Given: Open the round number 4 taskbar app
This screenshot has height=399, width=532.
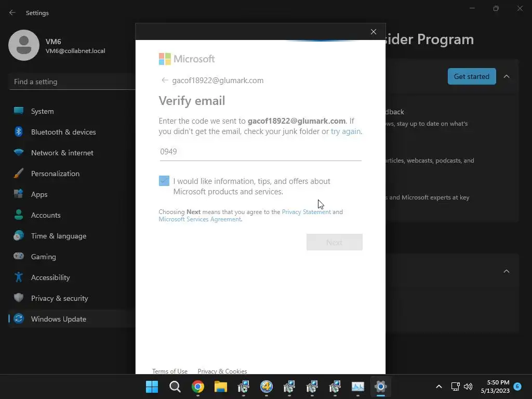Looking at the screenshot, I should pyautogui.click(x=267, y=387).
